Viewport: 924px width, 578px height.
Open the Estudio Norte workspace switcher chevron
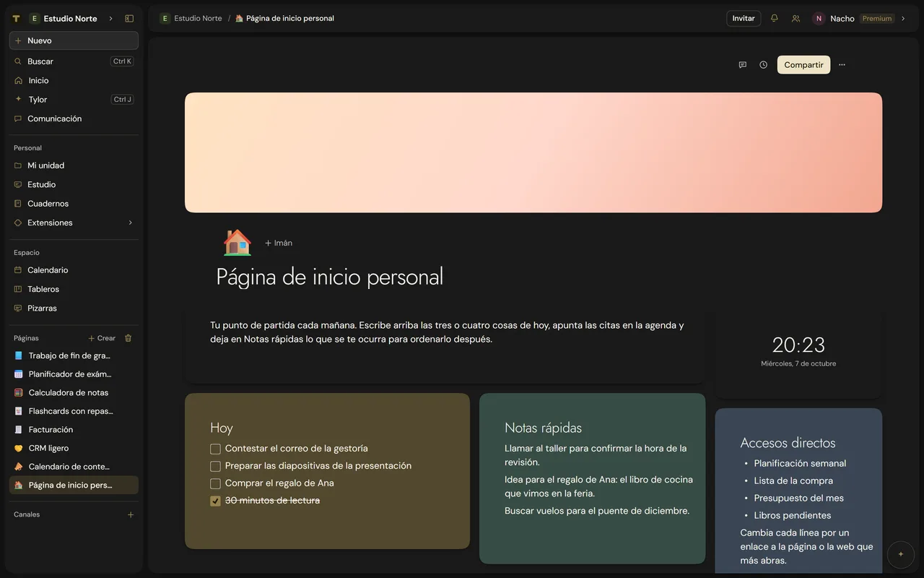coord(110,19)
